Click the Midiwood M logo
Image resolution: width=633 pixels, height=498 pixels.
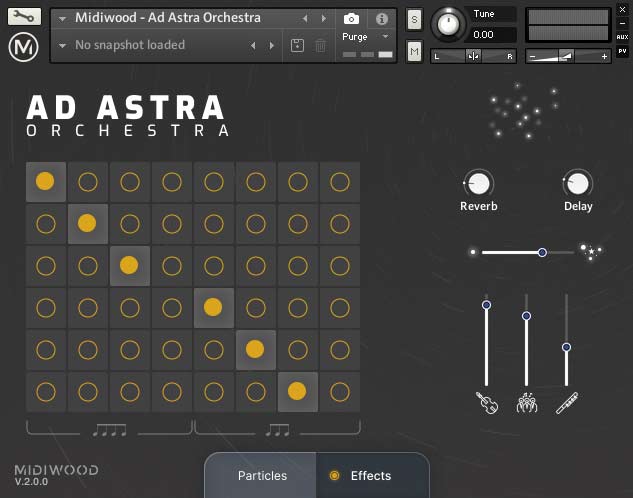[22, 46]
